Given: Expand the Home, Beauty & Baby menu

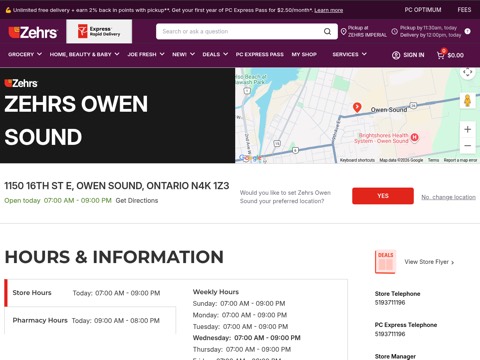Looking at the screenshot, I should (84, 54).
